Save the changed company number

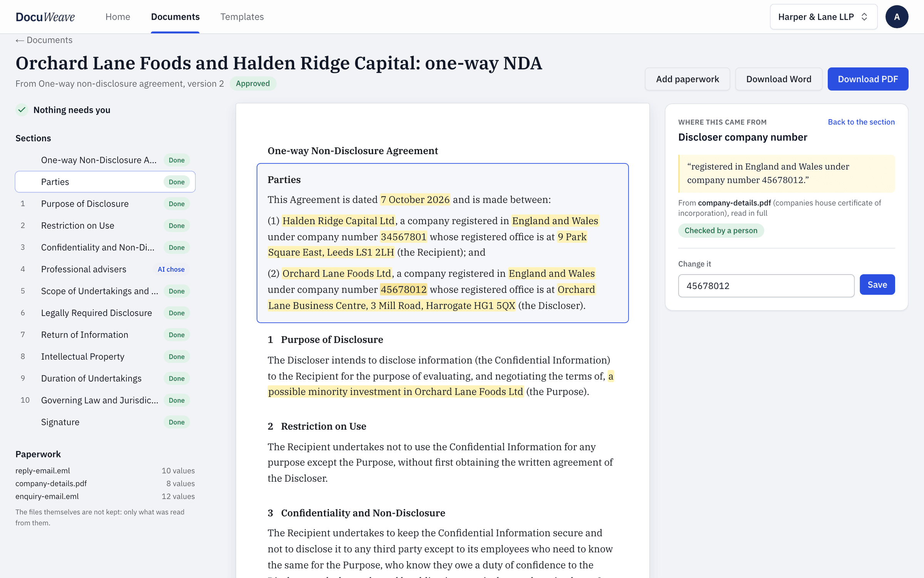(x=877, y=284)
